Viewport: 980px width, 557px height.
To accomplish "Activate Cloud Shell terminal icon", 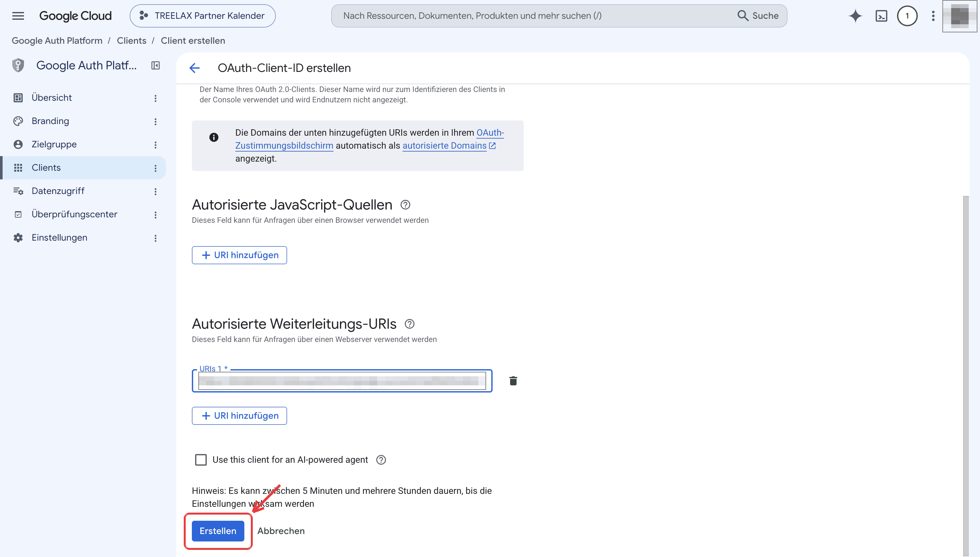I will [881, 16].
